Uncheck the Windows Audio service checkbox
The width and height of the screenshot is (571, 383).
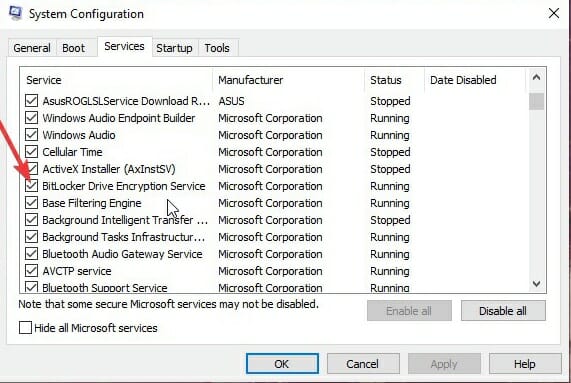pos(31,135)
